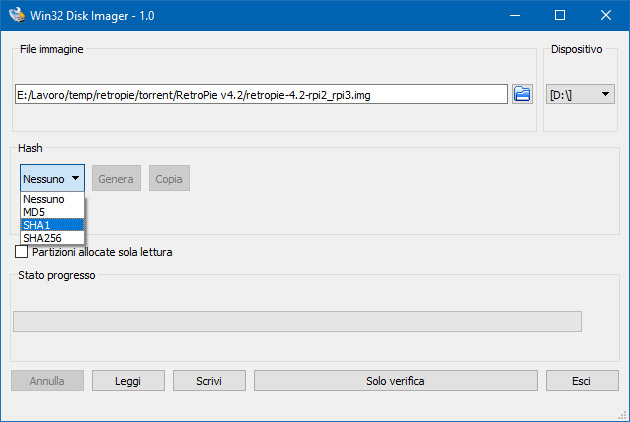Click the Genera hash button
Viewport: 630px width, 422px height.
116,178
